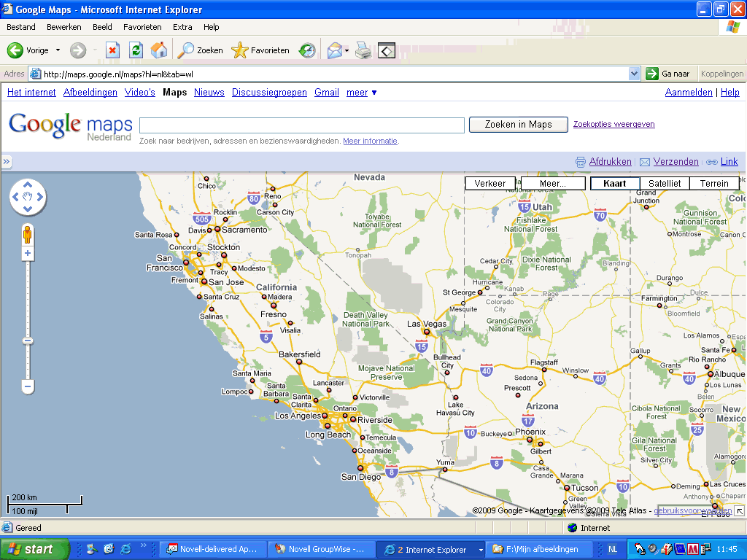Image resolution: width=747 pixels, height=560 pixels.
Task: Select the Street View pegman icon
Action: pos(28,235)
